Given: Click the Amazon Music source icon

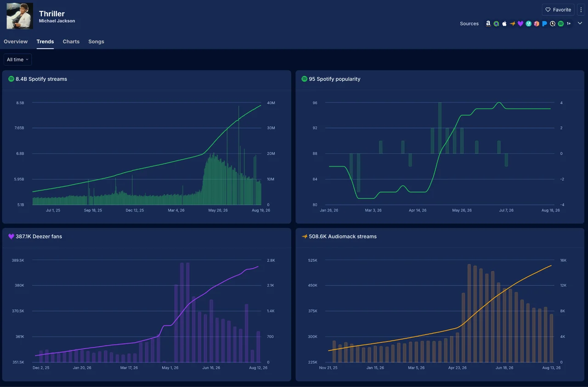Looking at the screenshot, I should tap(488, 23).
